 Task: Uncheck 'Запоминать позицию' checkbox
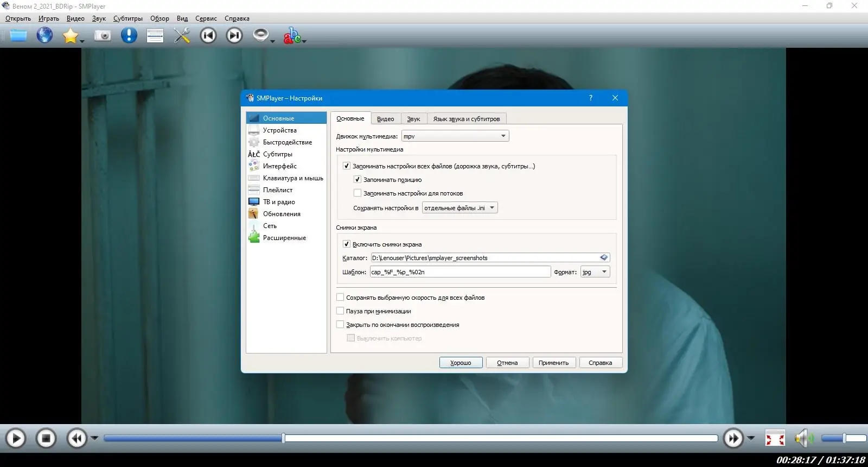(x=358, y=179)
